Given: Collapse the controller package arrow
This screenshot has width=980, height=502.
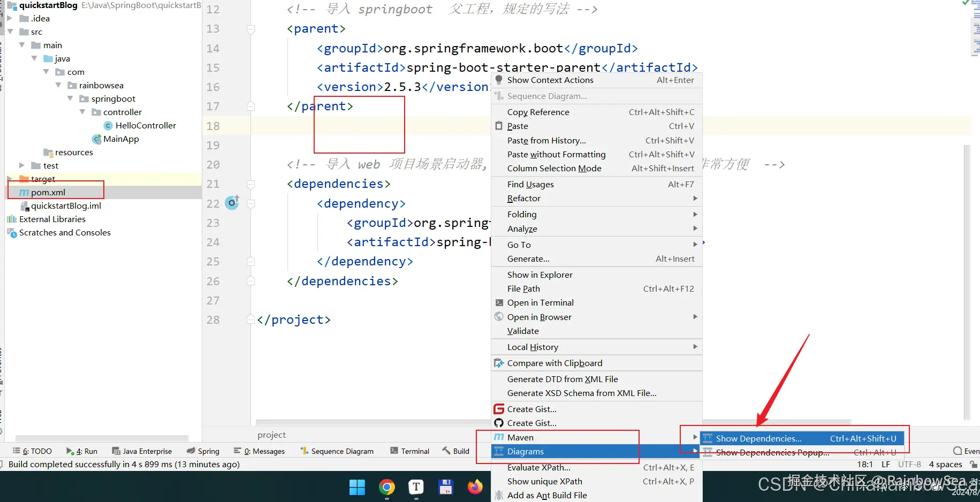Looking at the screenshot, I should (82, 112).
